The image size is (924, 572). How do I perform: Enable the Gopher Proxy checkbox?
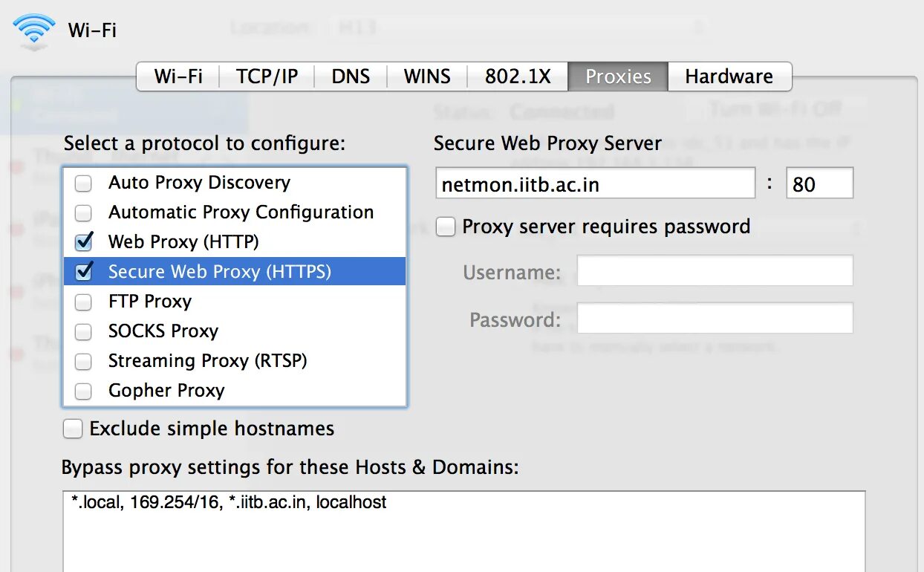84,391
